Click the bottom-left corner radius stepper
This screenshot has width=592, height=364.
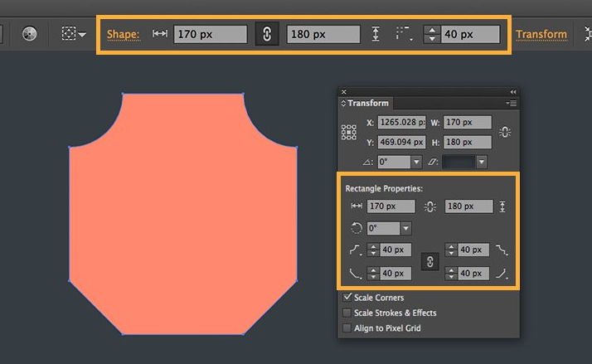pyautogui.click(x=373, y=274)
